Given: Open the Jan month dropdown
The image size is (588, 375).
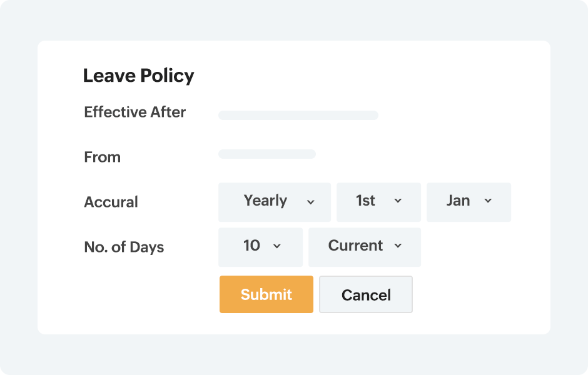Looking at the screenshot, I should [468, 202].
